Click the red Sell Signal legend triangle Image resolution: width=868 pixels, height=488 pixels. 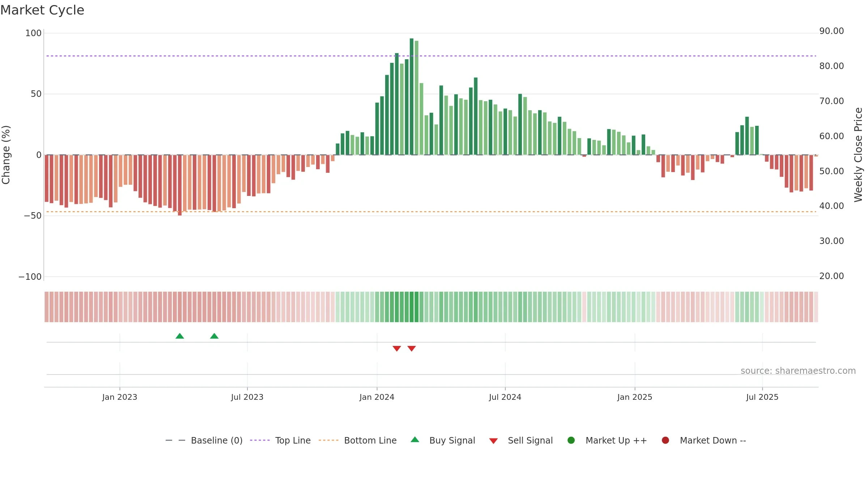493,441
